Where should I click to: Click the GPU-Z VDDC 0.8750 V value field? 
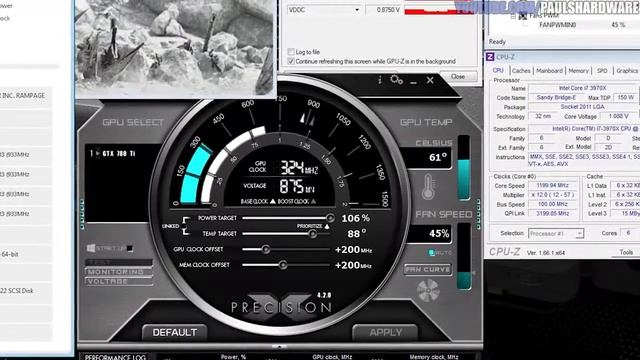point(384,10)
